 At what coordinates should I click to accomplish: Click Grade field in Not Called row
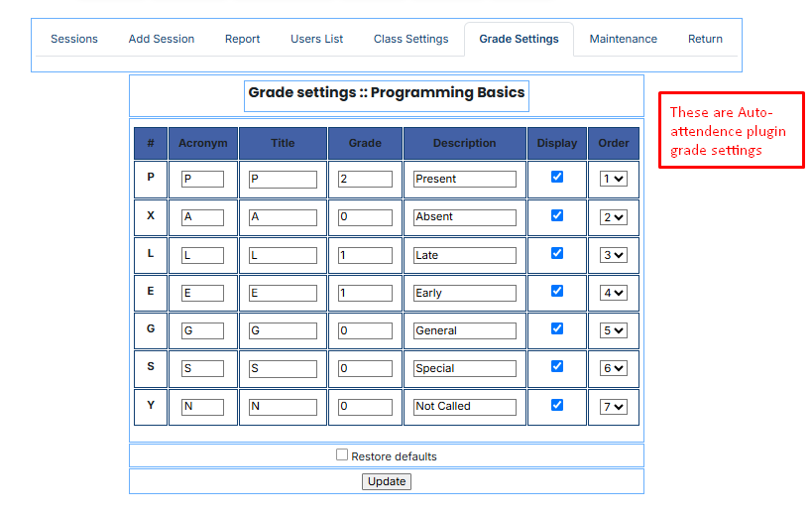point(365,407)
